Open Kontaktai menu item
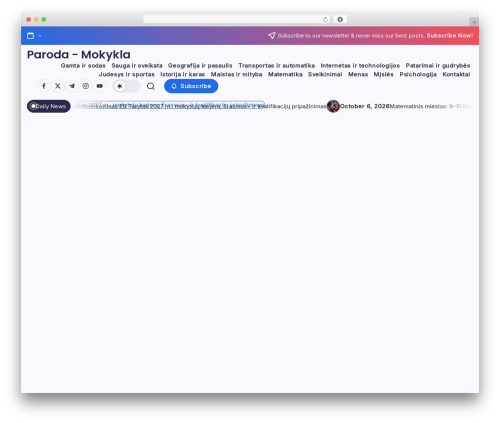This screenshot has height=423, width=500. point(456,74)
